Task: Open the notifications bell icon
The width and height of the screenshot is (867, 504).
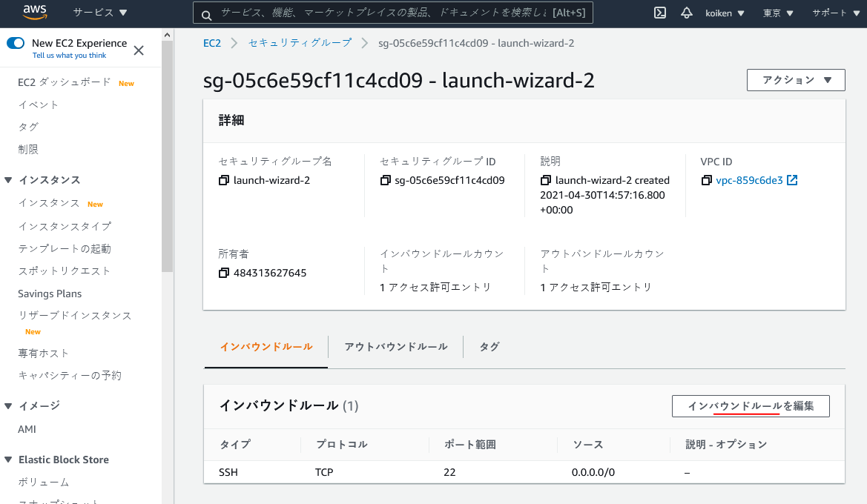Action: coord(686,13)
